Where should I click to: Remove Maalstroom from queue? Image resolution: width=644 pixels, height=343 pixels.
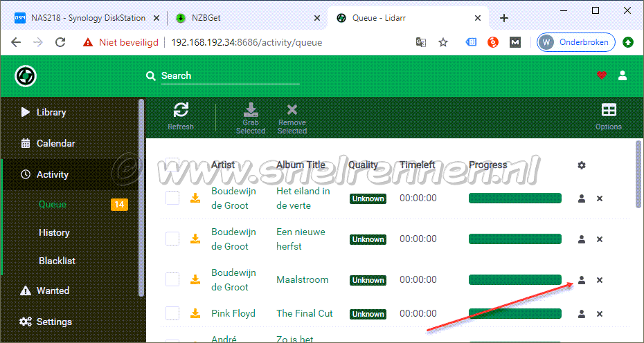pyautogui.click(x=600, y=280)
